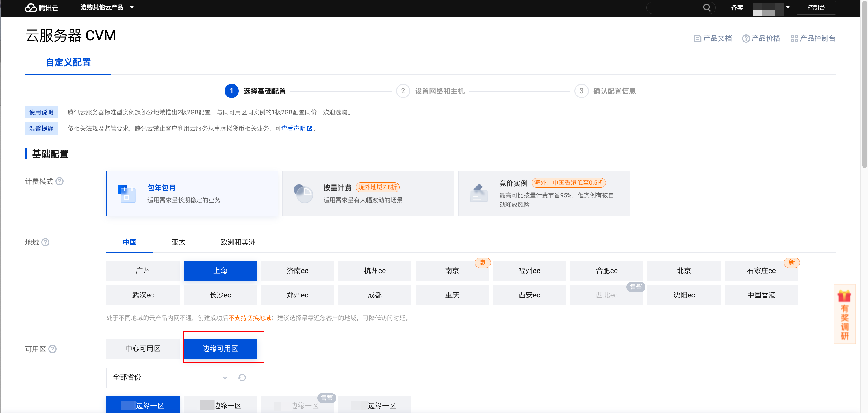
Task: Click the help icon beside 可用区 label
Action: click(53, 349)
